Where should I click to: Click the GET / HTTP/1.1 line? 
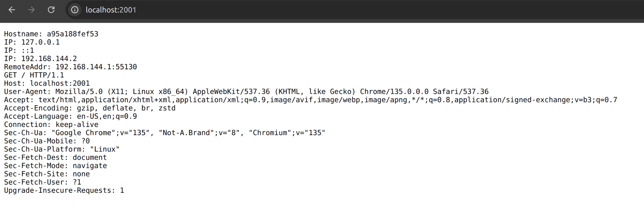(34, 75)
